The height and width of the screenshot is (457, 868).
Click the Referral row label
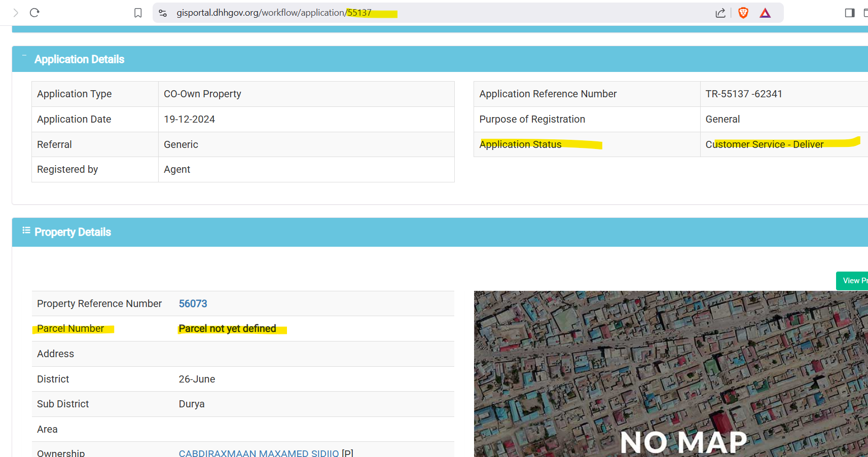coord(54,144)
